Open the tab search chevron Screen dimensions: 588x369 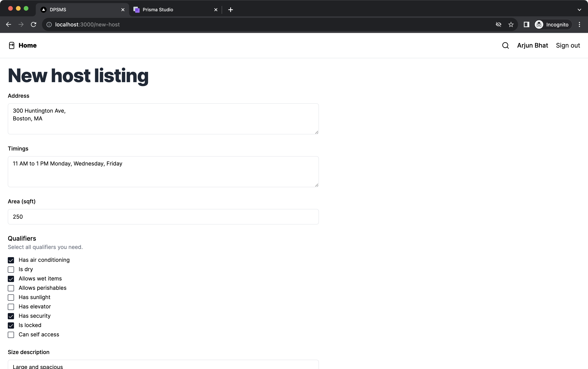click(x=579, y=10)
